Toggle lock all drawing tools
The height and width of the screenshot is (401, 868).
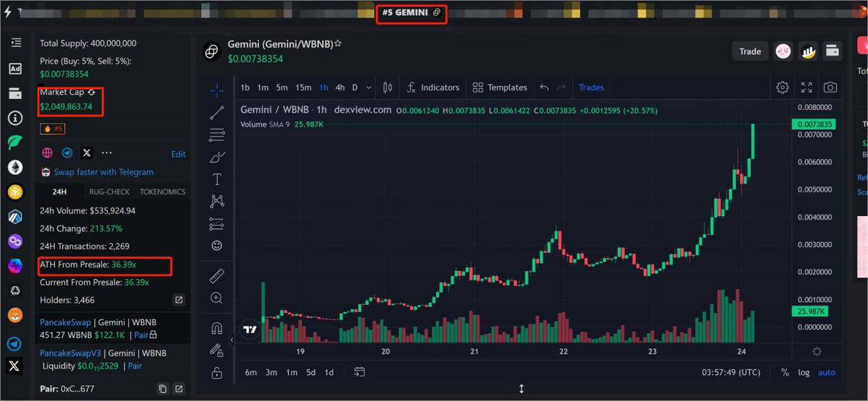tap(216, 373)
